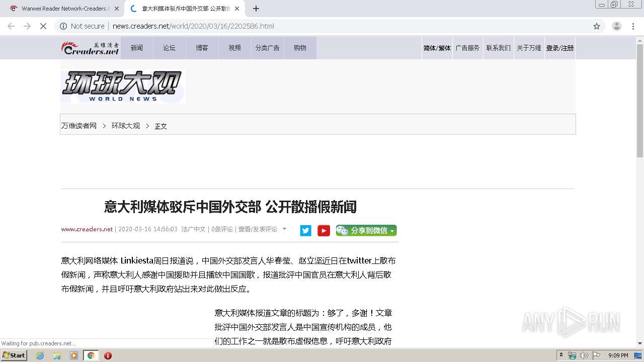The height and width of the screenshot is (362, 644).
Task: Close the current article tab
Action: [237, 9]
